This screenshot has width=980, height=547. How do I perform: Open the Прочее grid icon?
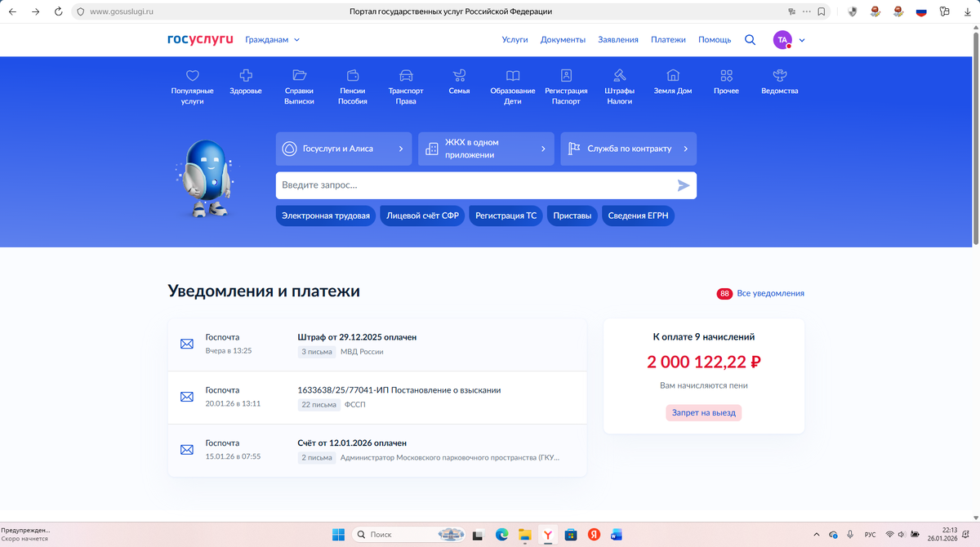pyautogui.click(x=726, y=75)
